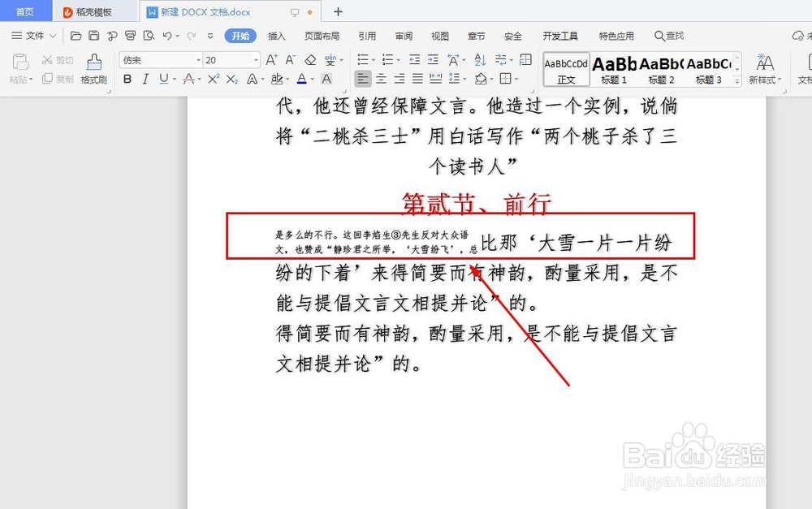Enable numbered list formatting
The width and height of the screenshot is (812, 509).
tap(387, 60)
